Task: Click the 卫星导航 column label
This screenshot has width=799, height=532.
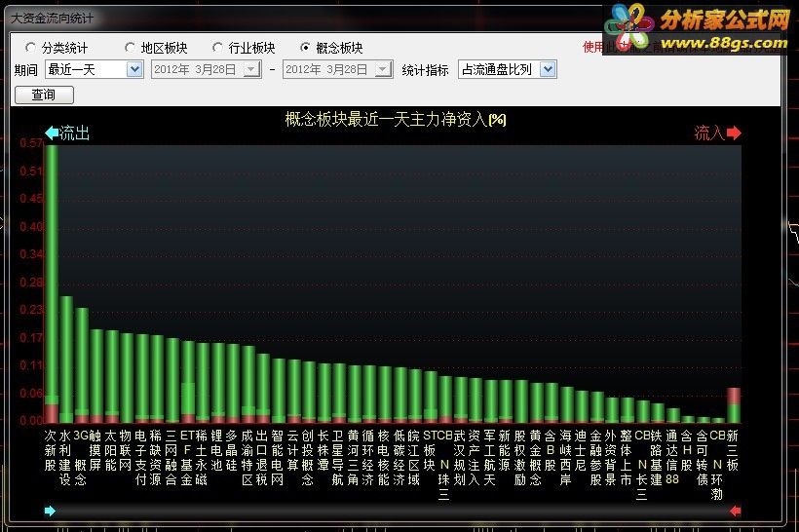Action: click(337, 458)
